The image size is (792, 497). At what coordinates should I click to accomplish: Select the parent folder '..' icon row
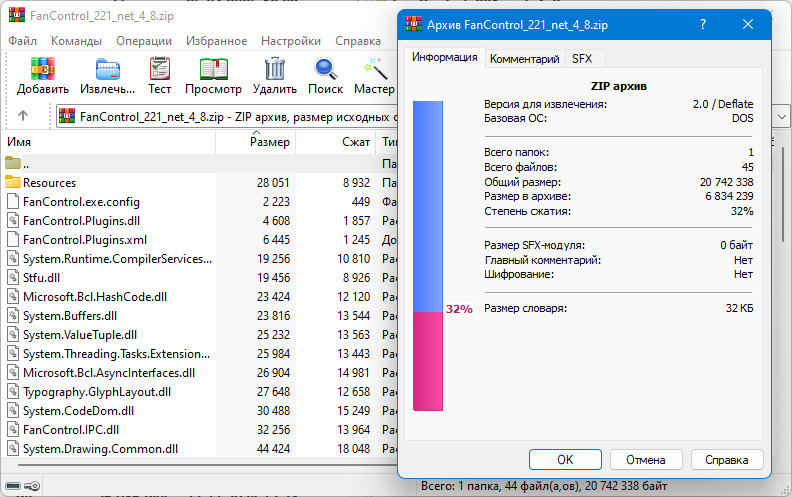(13, 163)
